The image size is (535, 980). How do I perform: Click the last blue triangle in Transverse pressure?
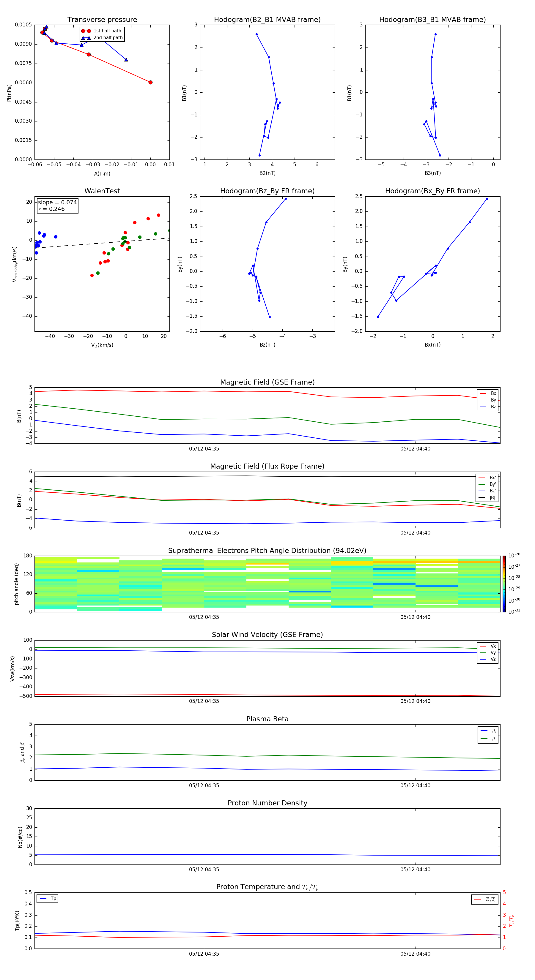click(x=126, y=59)
